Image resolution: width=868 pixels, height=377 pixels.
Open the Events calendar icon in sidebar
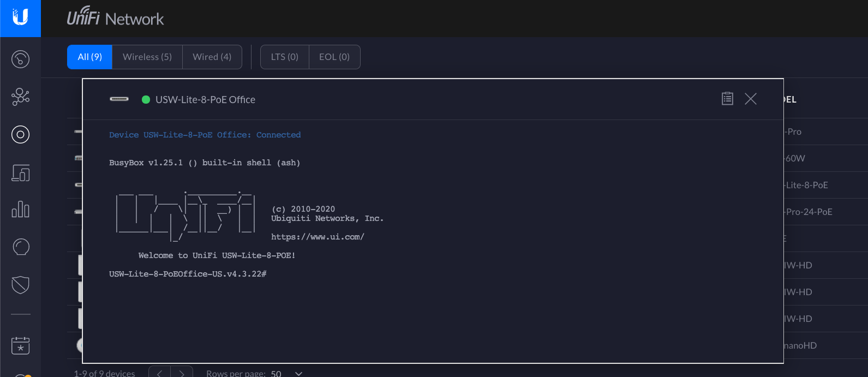tap(20, 345)
